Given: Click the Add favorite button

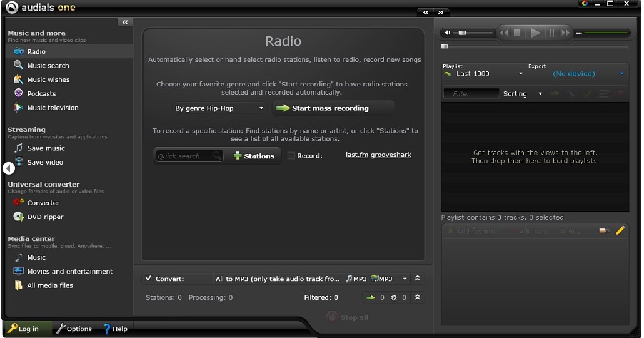Looking at the screenshot, I should click(472, 231).
